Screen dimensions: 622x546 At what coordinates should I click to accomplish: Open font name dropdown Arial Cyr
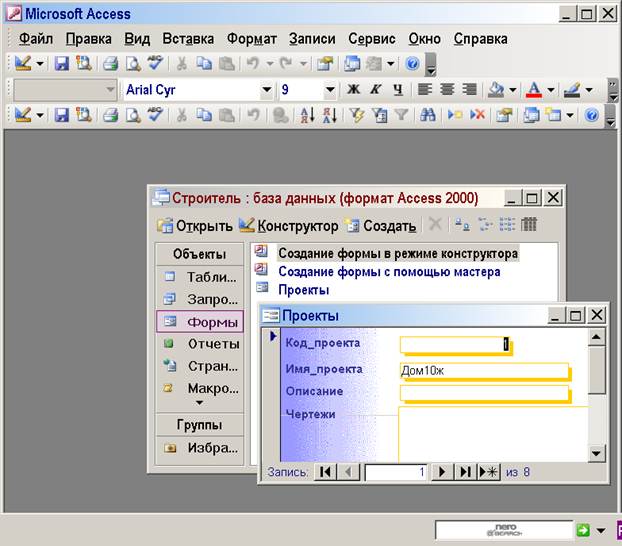click(x=267, y=90)
